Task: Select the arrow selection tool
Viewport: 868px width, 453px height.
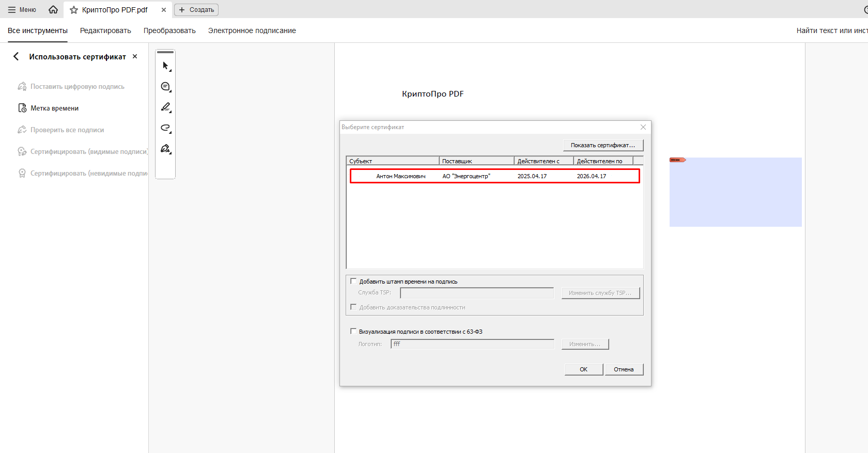Action: [x=165, y=66]
